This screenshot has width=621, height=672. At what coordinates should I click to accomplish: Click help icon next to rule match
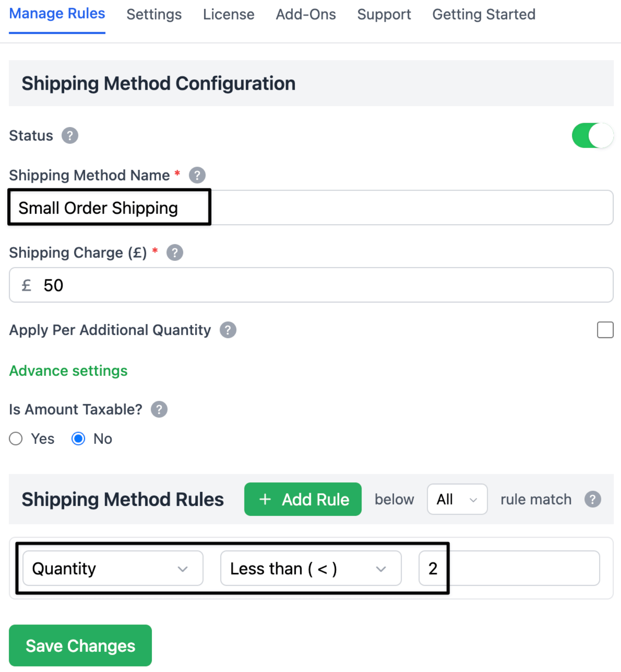593,499
